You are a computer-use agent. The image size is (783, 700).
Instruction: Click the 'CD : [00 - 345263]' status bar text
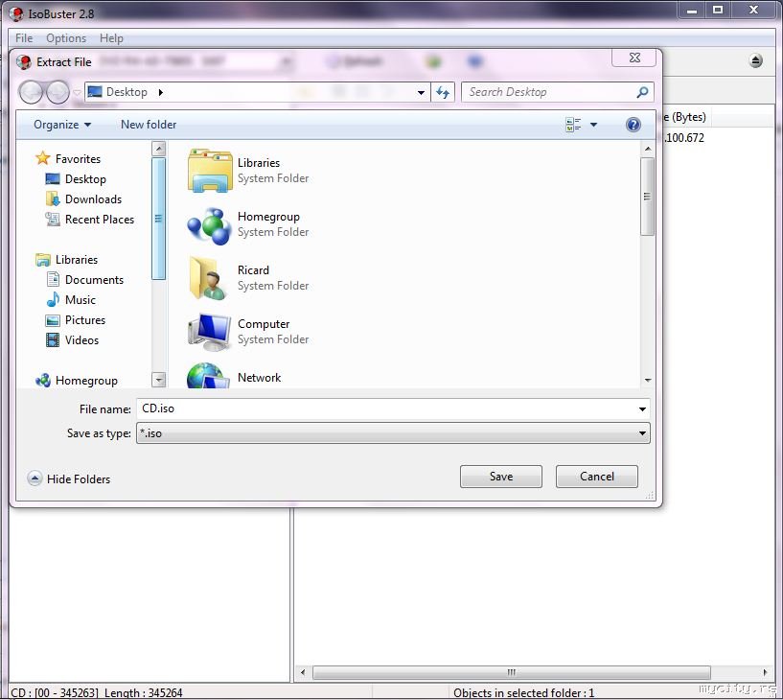coord(55,693)
